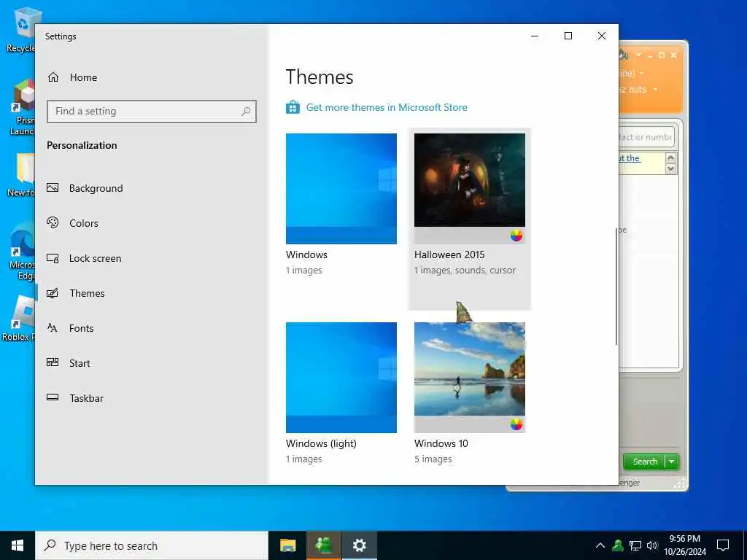Maximize the Settings window
The image size is (747, 560).
(568, 36)
